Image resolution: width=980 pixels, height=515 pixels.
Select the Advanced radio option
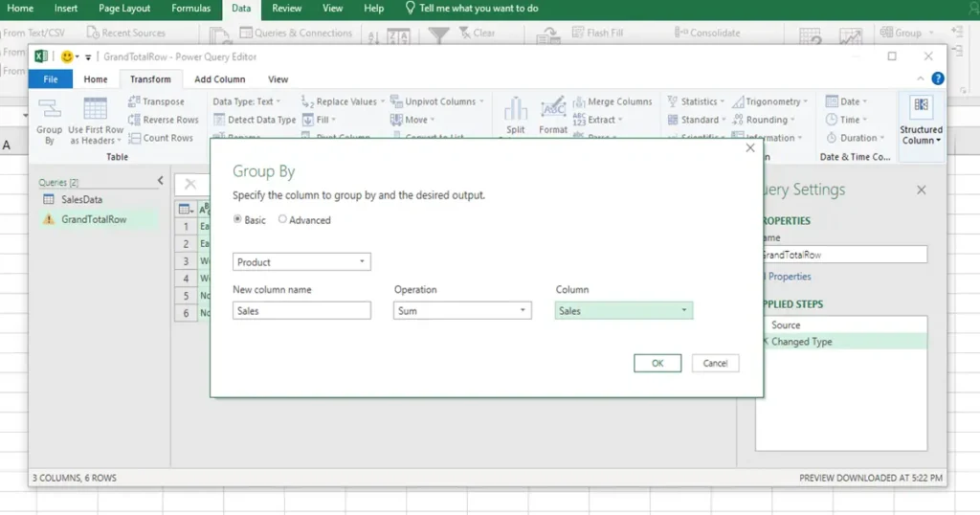(282, 219)
